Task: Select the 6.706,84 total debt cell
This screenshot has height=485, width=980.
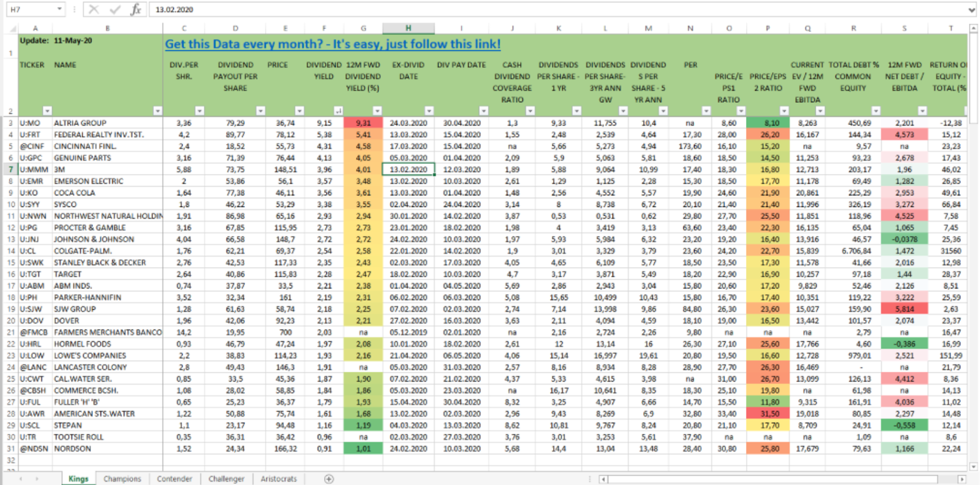Action: click(x=853, y=251)
